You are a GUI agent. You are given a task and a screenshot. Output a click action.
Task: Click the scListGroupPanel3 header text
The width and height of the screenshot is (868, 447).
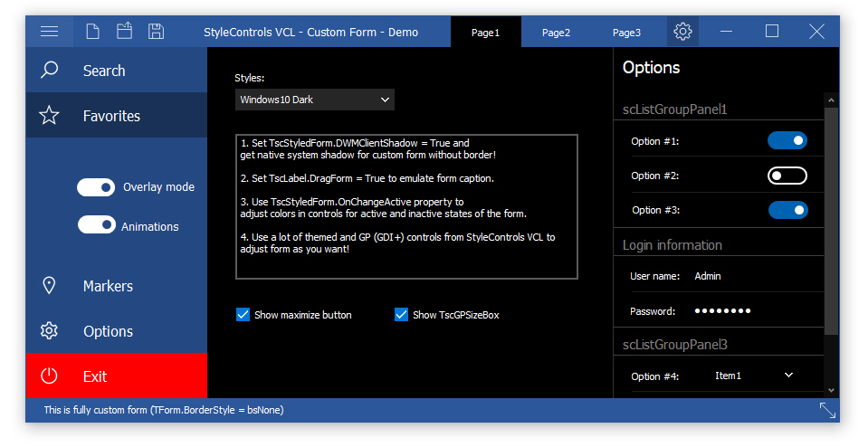point(675,345)
